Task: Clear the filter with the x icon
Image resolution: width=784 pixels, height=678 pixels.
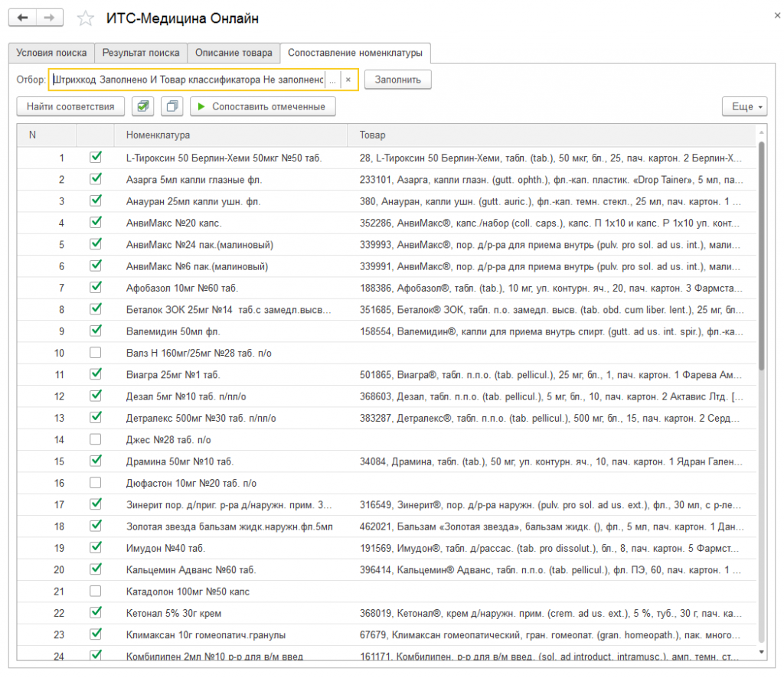Action: point(348,80)
